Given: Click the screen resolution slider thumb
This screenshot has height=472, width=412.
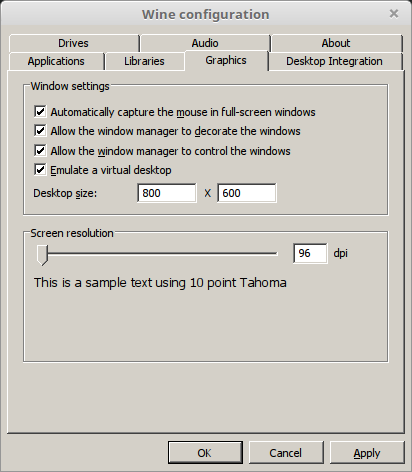Looking at the screenshot, I should 42,255.
